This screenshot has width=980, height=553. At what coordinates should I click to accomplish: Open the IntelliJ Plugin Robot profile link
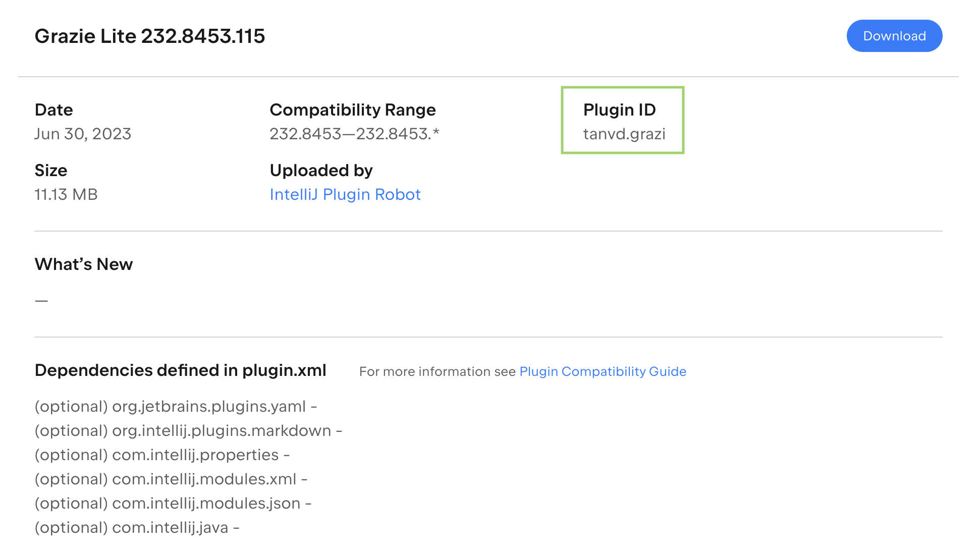pyautogui.click(x=345, y=194)
